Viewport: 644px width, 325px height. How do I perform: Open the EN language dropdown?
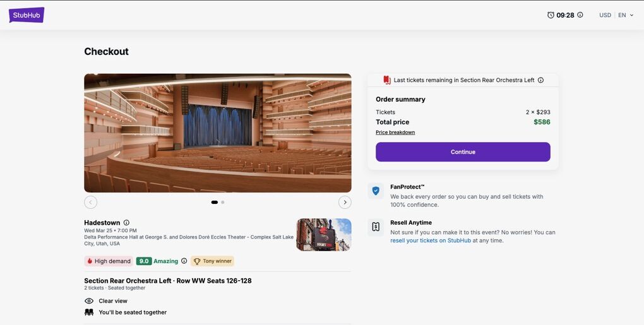pyautogui.click(x=626, y=15)
